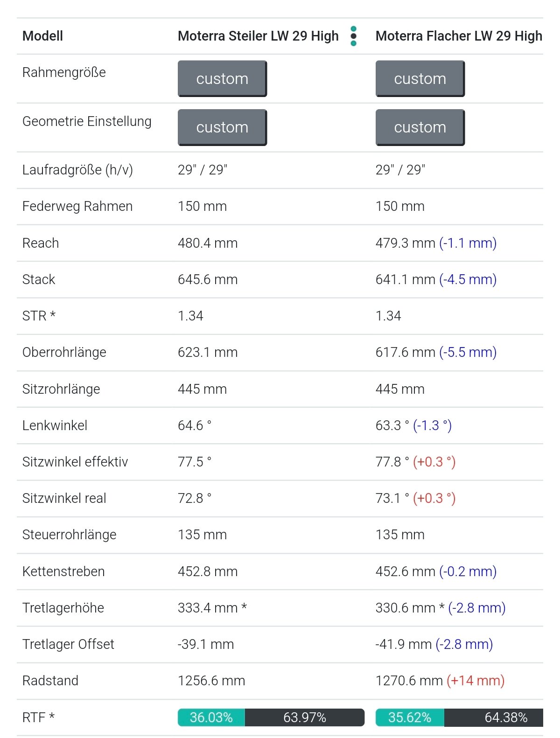Click Rahmengröße custom button for Moterra Flacher

pyautogui.click(x=420, y=78)
